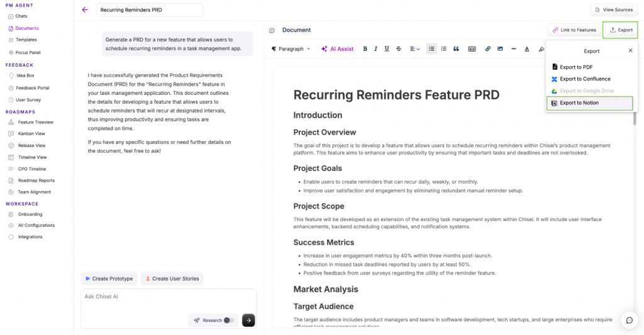Click the insert link icon
This screenshot has height=335, width=644.
pos(488,49)
